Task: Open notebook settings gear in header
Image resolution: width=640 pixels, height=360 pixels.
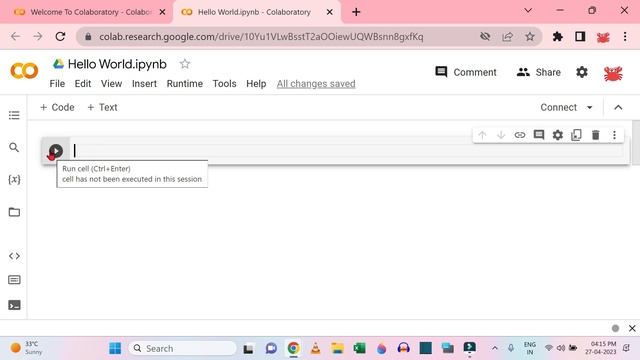Action: coord(582,72)
